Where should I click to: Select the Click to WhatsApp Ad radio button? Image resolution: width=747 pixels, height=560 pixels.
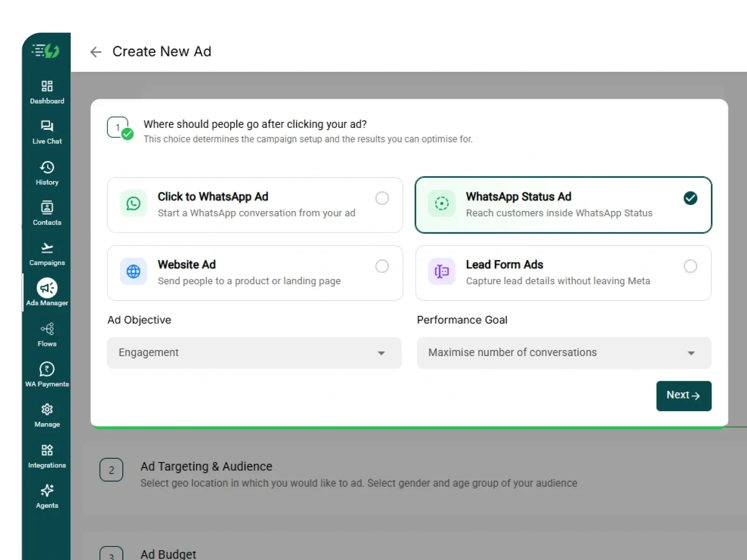(382, 198)
